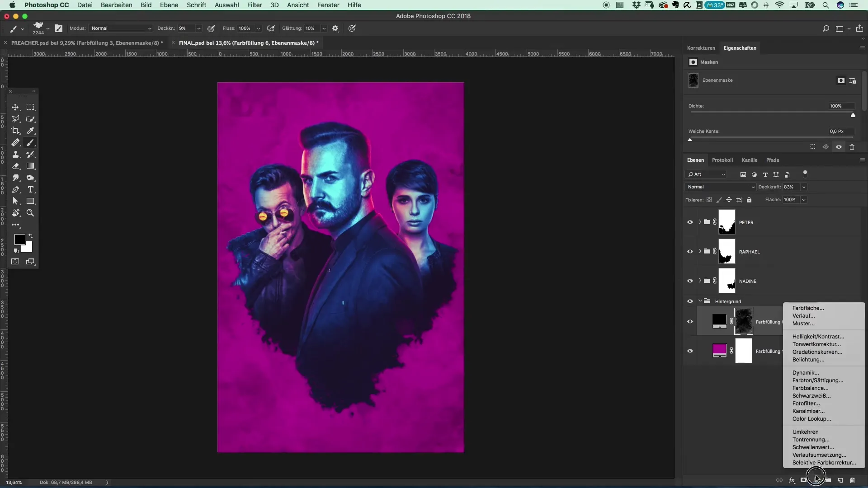Select the Move tool
The height and width of the screenshot is (488, 868).
click(x=15, y=107)
